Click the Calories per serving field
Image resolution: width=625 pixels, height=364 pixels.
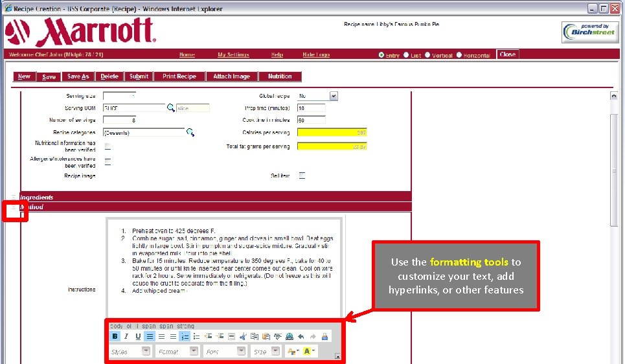(332, 132)
